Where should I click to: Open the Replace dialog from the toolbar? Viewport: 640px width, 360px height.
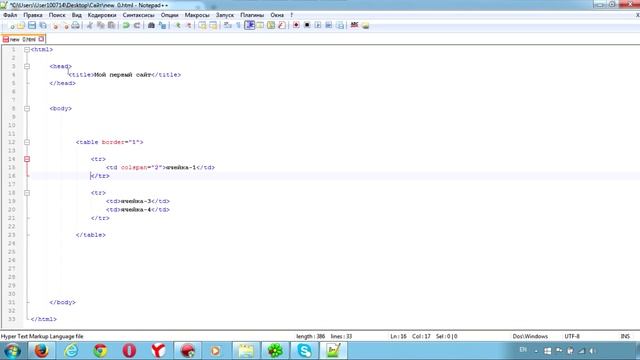click(162, 25)
